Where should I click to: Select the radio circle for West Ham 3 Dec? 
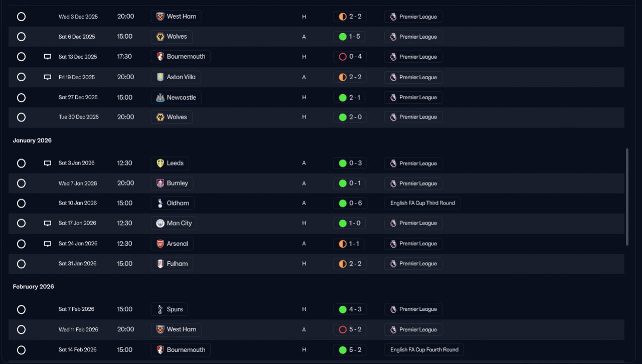pos(21,17)
